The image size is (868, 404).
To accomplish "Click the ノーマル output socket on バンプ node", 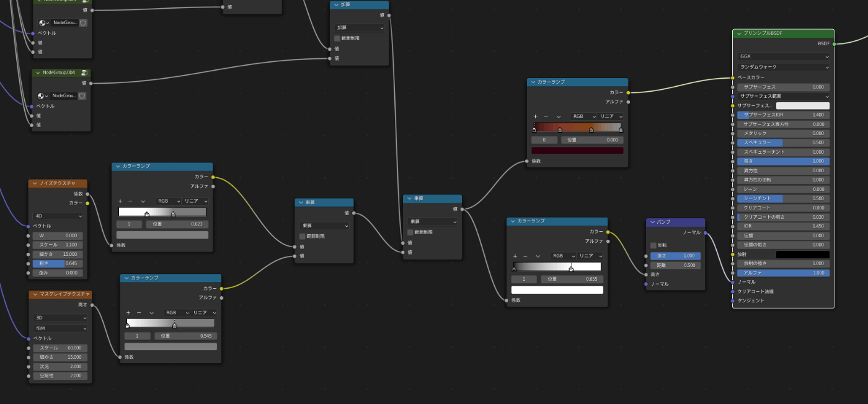I will click(x=705, y=233).
